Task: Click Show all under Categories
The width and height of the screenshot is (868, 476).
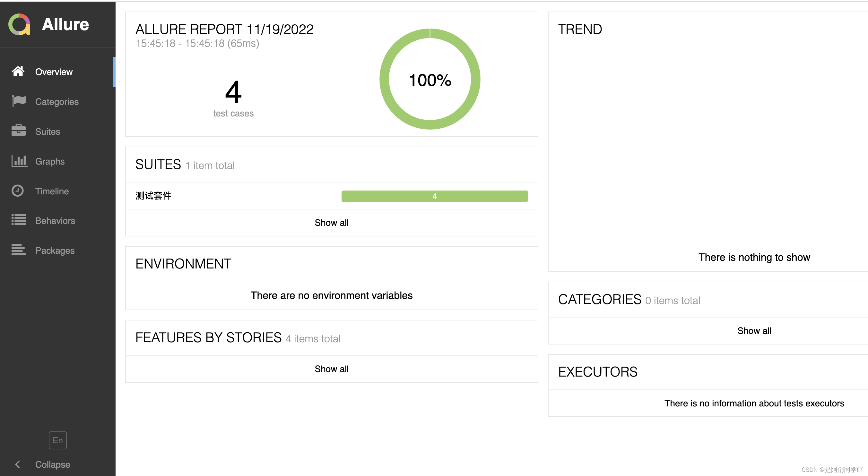Action: tap(754, 331)
